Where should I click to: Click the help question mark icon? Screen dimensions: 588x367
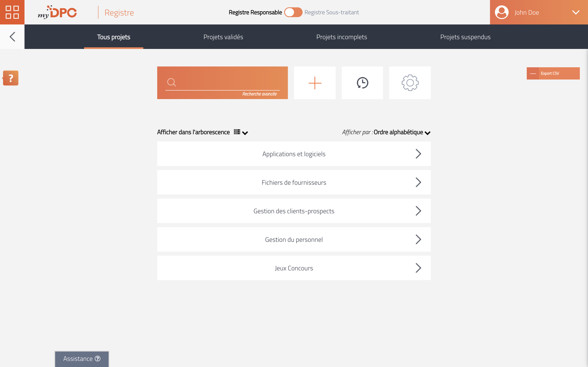pyautogui.click(x=10, y=78)
